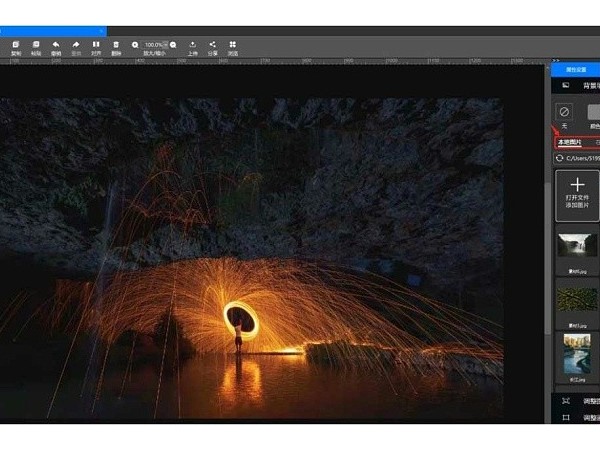600x450 pixels.
Task: Click the 100.0% zoom level field
Action: [155, 45]
